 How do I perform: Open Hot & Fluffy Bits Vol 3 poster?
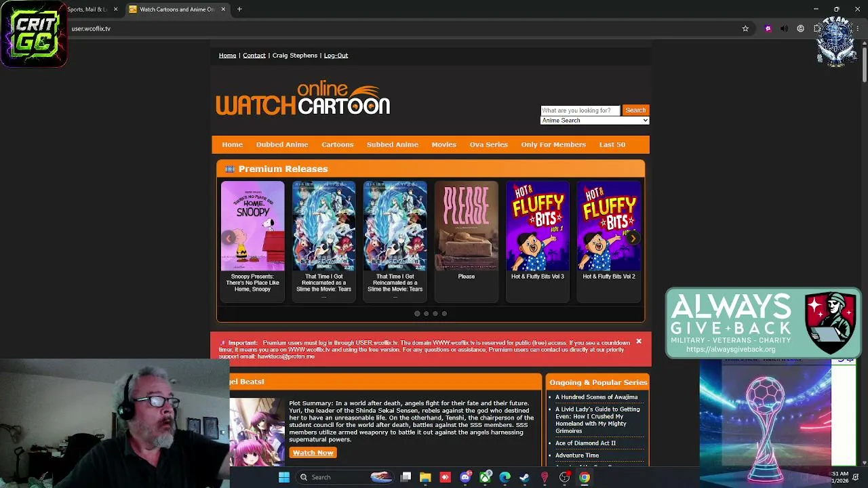538,226
